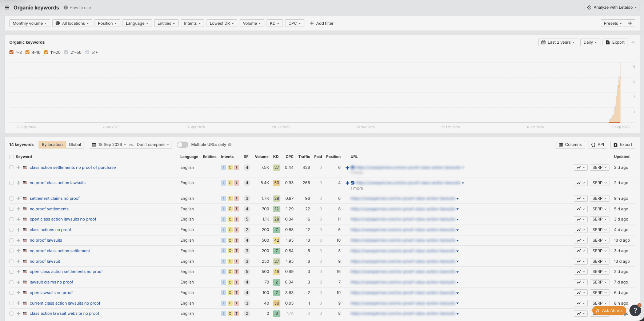Open keyword class action settlements no proof of purchase
Screen dimensions: 644x321
tap(73, 167)
